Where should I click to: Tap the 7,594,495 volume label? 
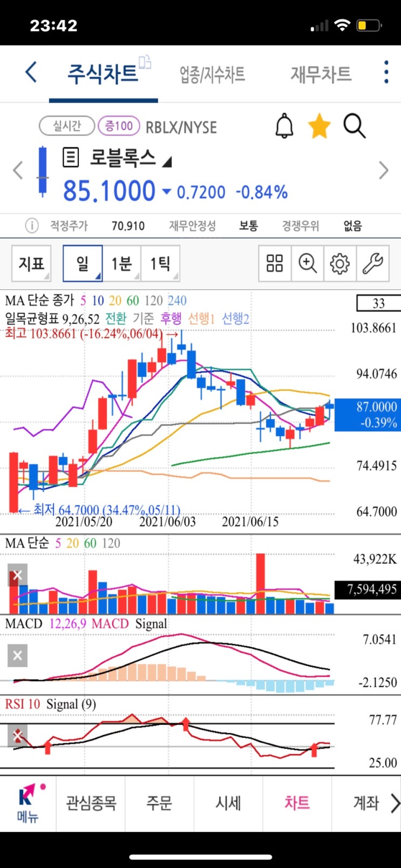368,589
